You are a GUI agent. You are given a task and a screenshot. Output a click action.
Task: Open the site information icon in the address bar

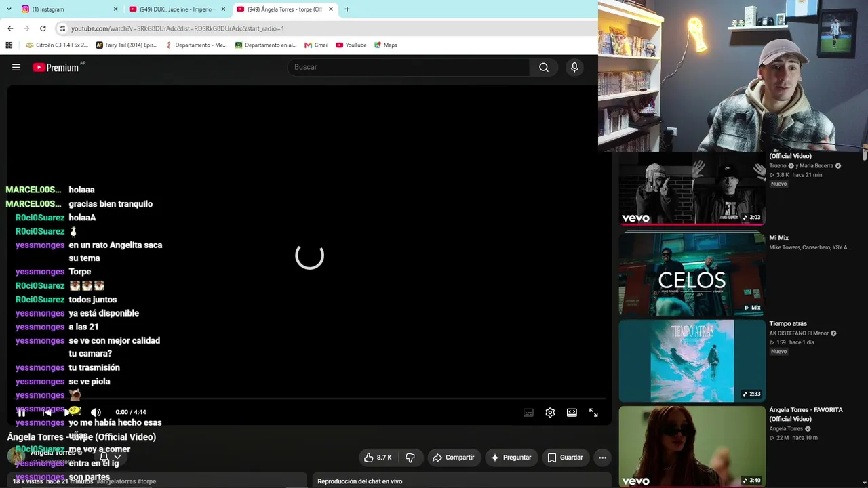point(62,28)
